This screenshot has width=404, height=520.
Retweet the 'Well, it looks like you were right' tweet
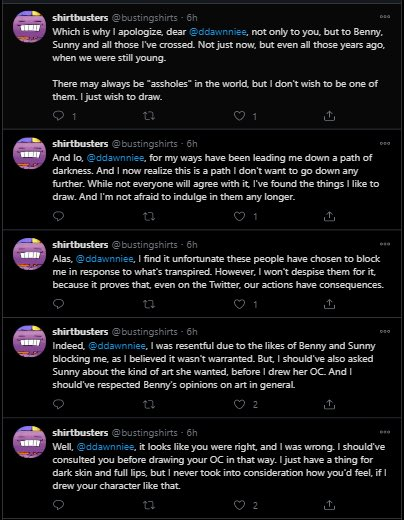pos(149,505)
